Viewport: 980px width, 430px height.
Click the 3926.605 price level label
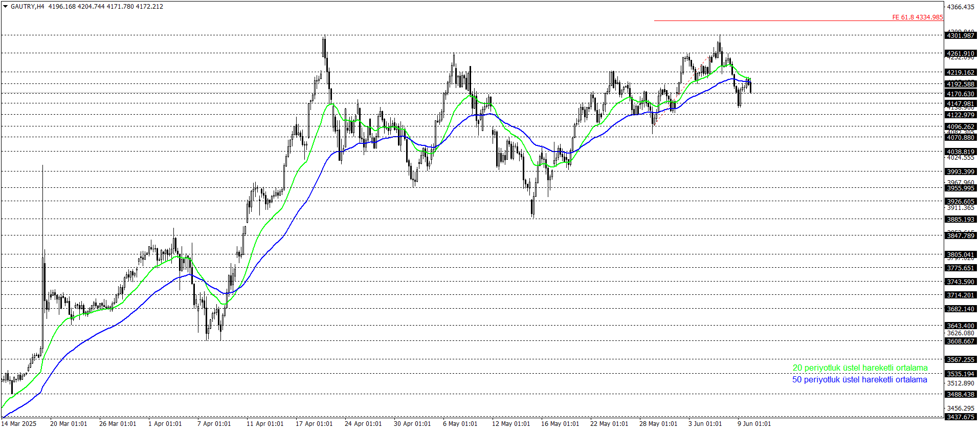(961, 202)
